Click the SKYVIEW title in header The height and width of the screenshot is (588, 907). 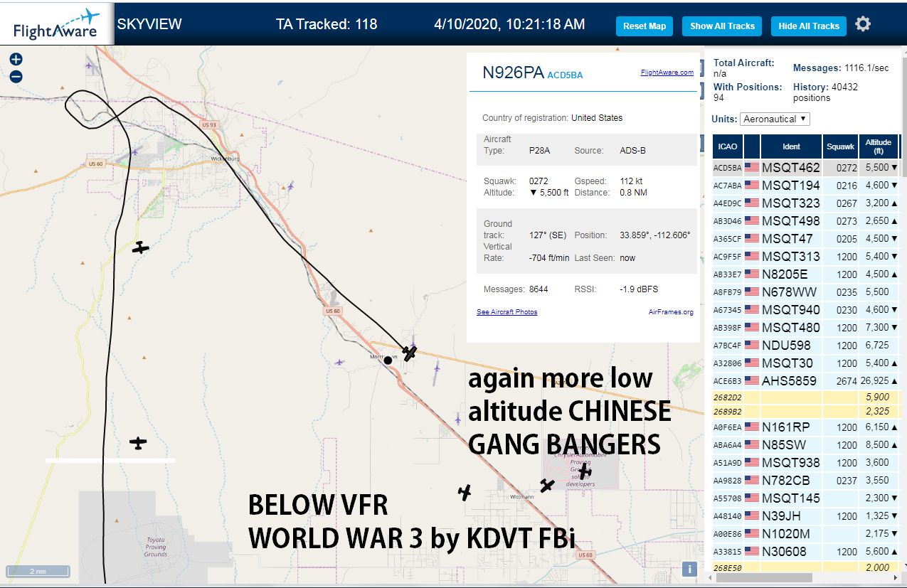pos(149,24)
